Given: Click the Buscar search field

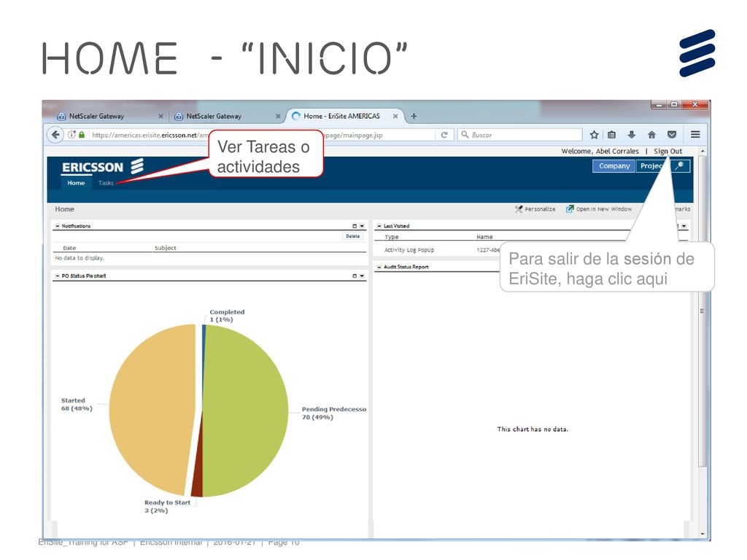Looking at the screenshot, I should tap(520, 135).
